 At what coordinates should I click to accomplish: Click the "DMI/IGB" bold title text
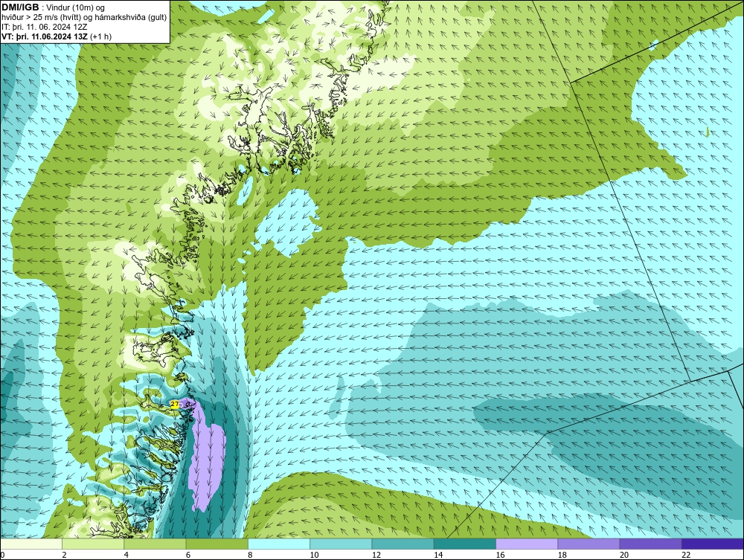click(20, 7)
